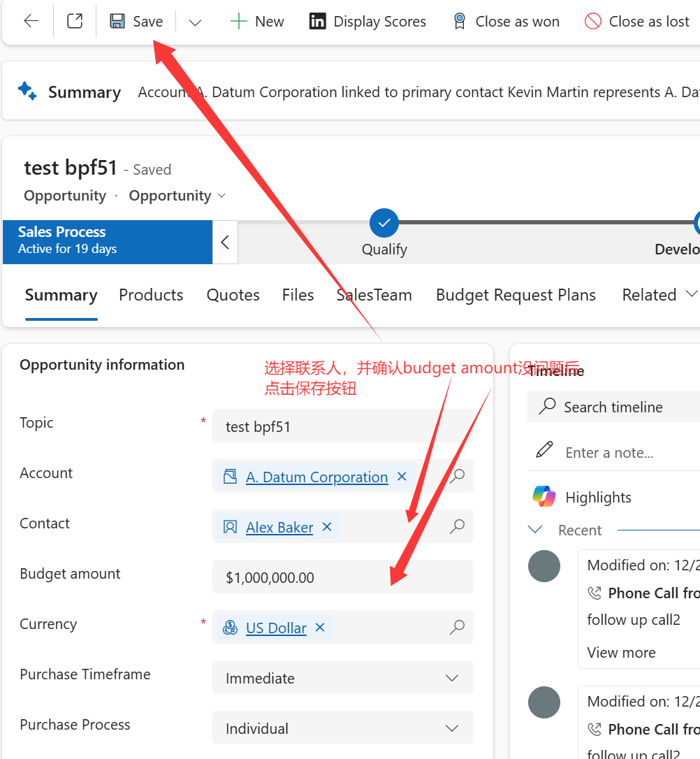The image size is (700, 759).
Task: Close opportunity as lost
Action: point(636,21)
